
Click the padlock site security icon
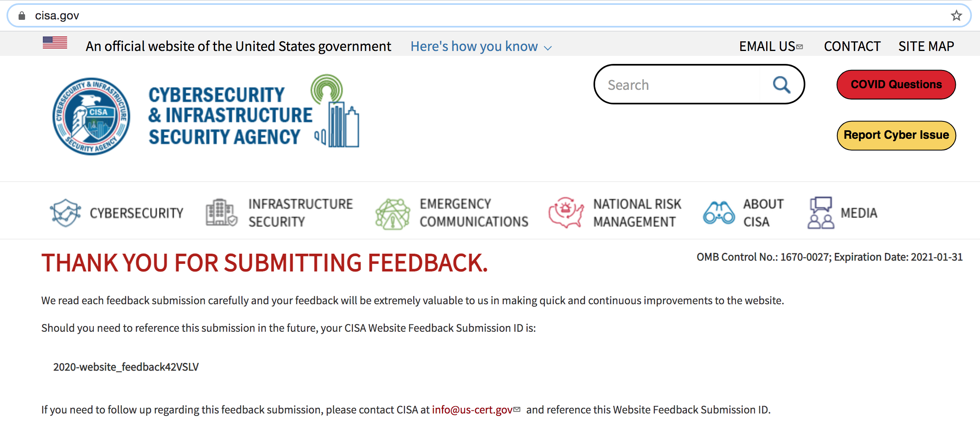point(22,16)
